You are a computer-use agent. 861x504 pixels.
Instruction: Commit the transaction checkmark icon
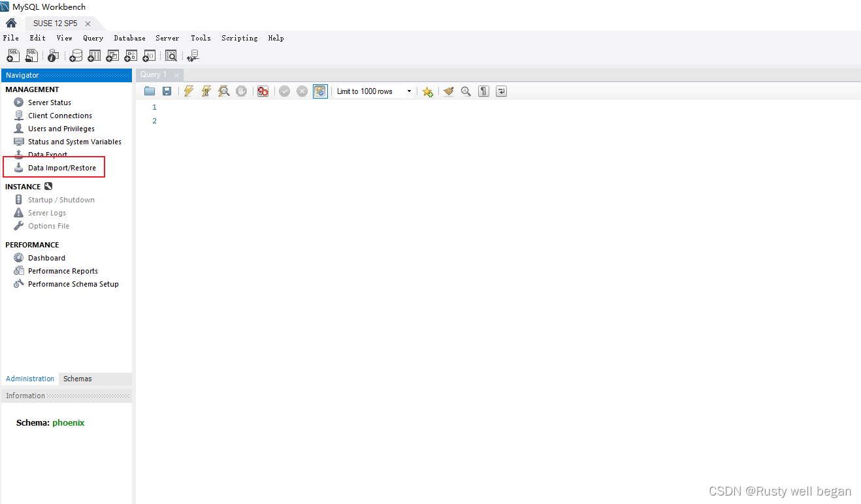[x=284, y=91]
